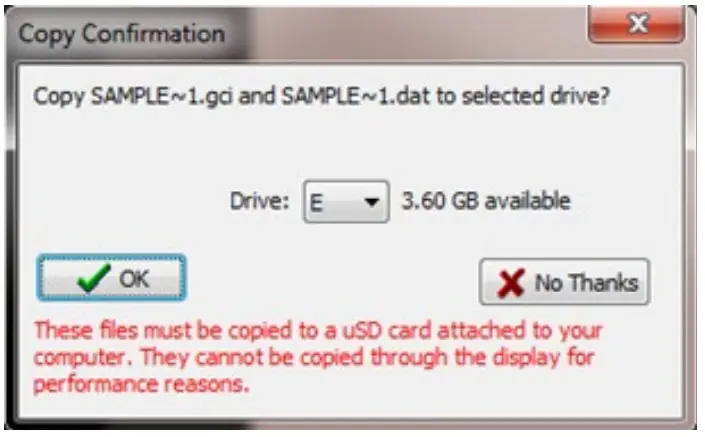Click the red X icon beside No Thanks
The height and width of the screenshot is (437, 705).
[x=510, y=283]
